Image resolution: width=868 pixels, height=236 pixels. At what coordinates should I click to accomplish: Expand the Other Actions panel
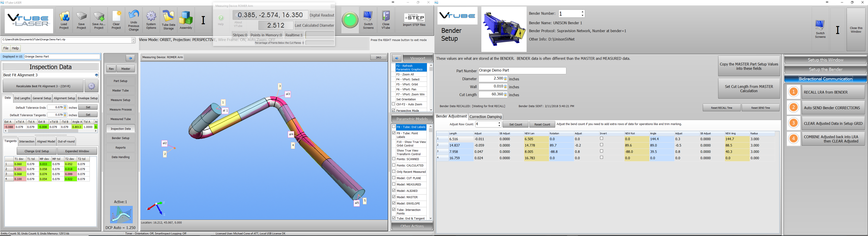[x=412, y=226]
